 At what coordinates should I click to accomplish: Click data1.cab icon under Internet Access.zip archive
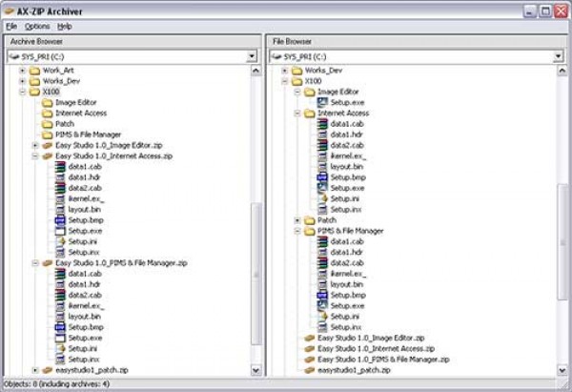tap(60, 167)
